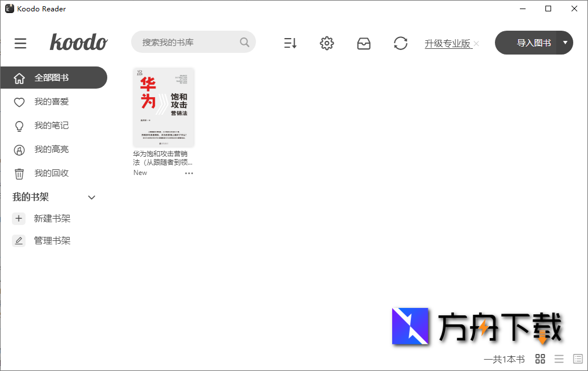Open Koodo Reader settings gear
The image size is (588, 371).
point(327,43)
